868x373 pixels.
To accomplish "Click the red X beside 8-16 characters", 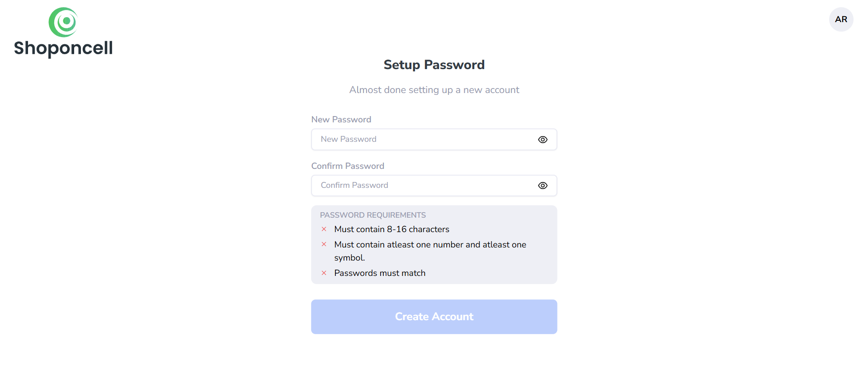I will pyautogui.click(x=324, y=229).
